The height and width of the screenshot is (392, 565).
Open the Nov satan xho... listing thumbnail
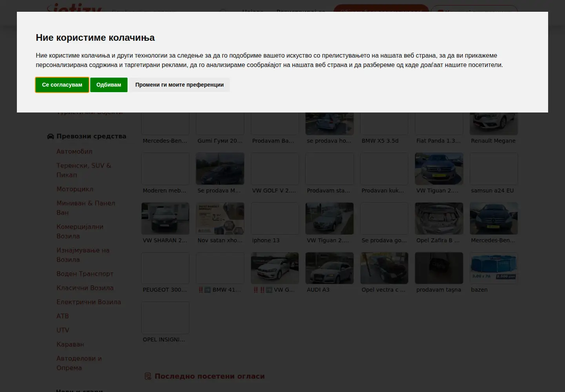(x=220, y=218)
